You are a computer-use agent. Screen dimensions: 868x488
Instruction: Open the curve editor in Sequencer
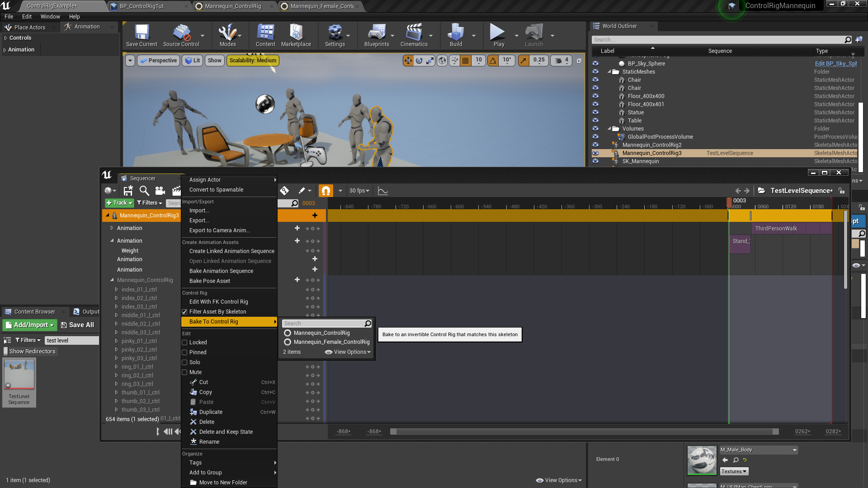(x=382, y=190)
